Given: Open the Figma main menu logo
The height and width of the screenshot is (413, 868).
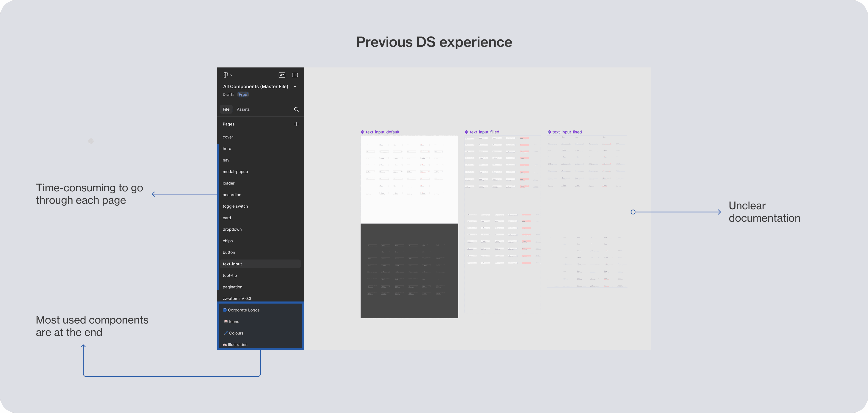Looking at the screenshot, I should click(x=225, y=75).
